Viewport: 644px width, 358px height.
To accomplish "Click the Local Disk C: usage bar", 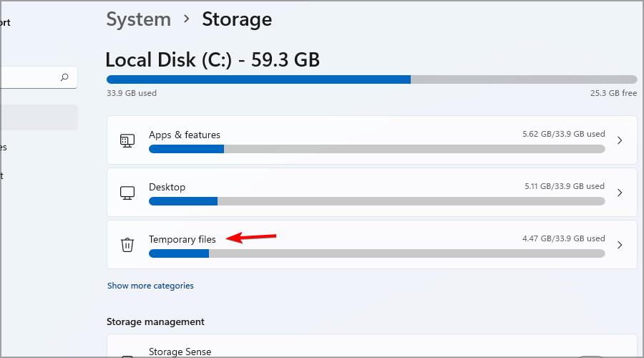I will pos(371,79).
